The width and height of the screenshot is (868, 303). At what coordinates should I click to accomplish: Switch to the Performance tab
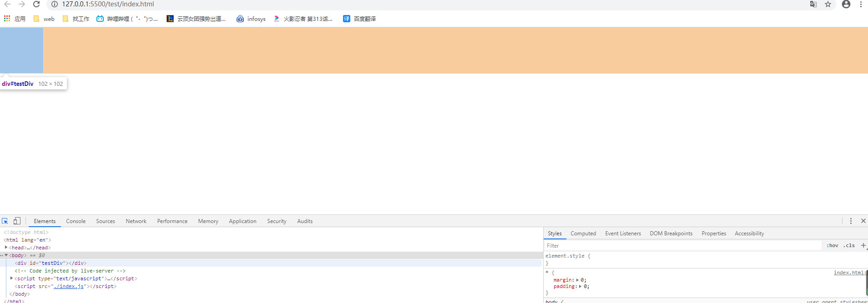pyautogui.click(x=172, y=221)
